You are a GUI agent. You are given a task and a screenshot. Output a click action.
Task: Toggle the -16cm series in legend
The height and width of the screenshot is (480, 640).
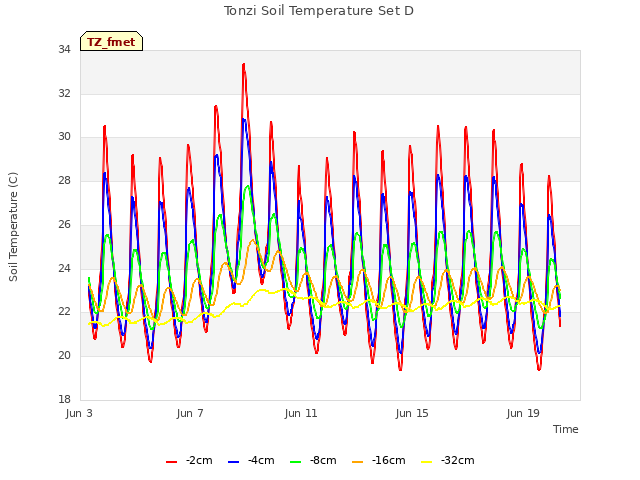click(379, 461)
